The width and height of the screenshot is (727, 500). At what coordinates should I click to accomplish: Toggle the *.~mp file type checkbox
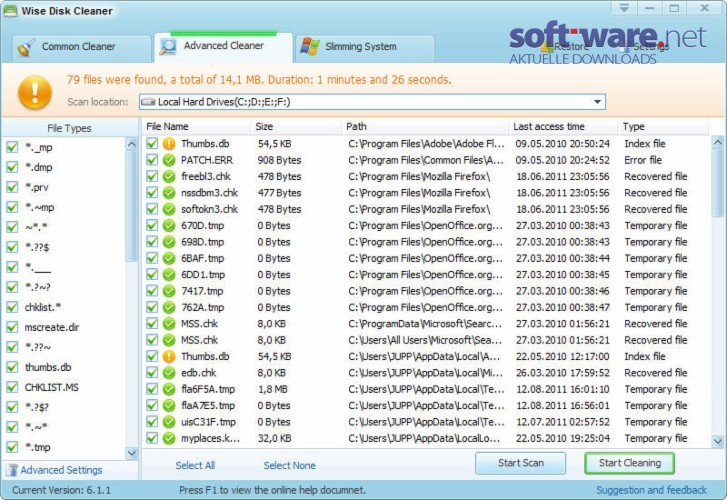click(x=12, y=207)
